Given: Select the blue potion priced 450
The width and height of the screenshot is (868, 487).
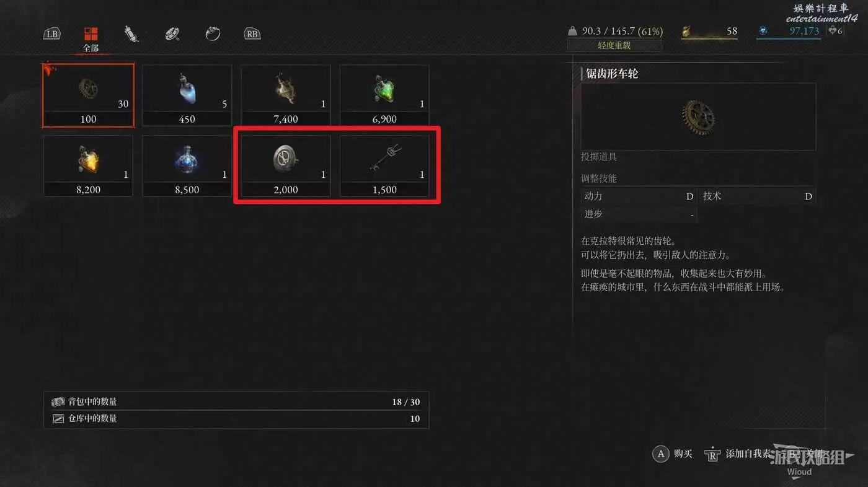Looking at the screenshot, I should 187,95.
